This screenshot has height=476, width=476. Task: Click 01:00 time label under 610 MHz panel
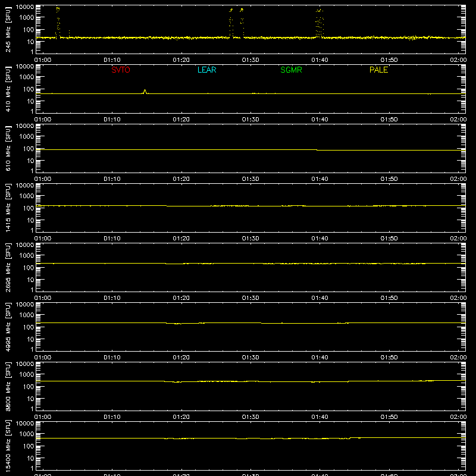tap(43, 179)
